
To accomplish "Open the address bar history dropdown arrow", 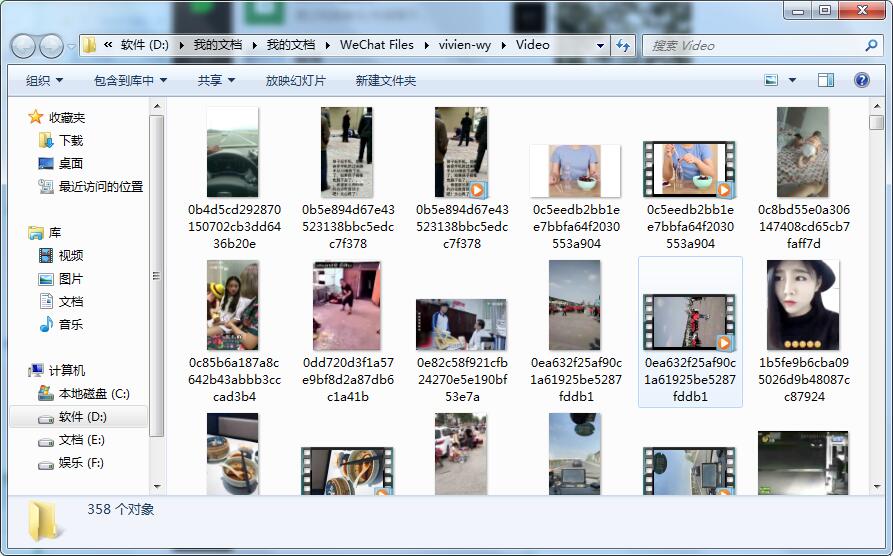I will click(600, 46).
